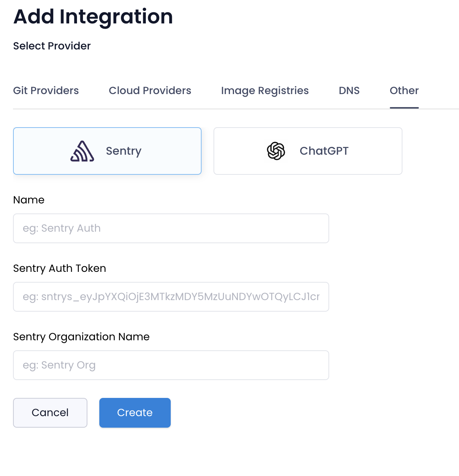Image resolution: width=459 pixels, height=476 pixels.
Task: Click the Sentry logo icon
Action: (82, 151)
